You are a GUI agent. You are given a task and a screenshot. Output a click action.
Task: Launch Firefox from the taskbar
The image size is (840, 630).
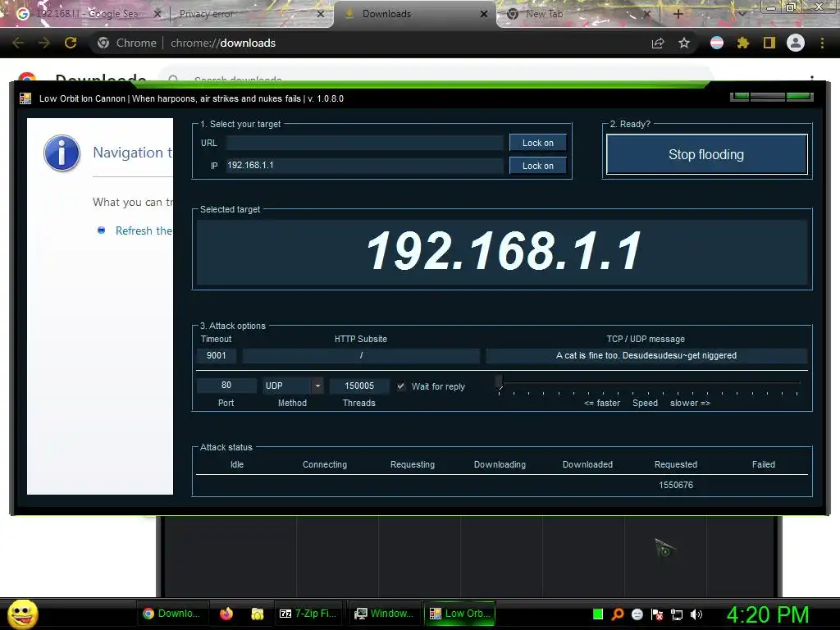click(226, 614)
